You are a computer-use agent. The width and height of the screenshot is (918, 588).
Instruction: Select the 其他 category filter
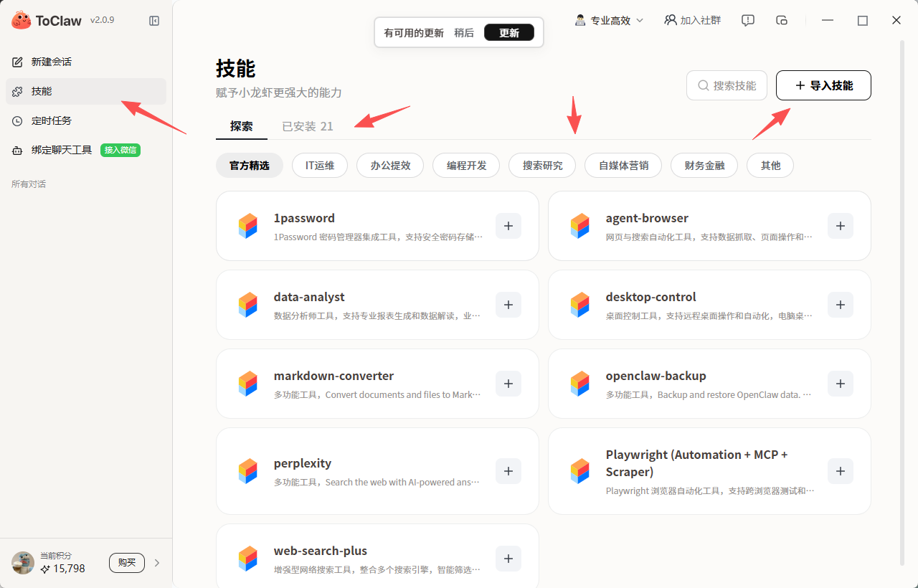(770, 165)
